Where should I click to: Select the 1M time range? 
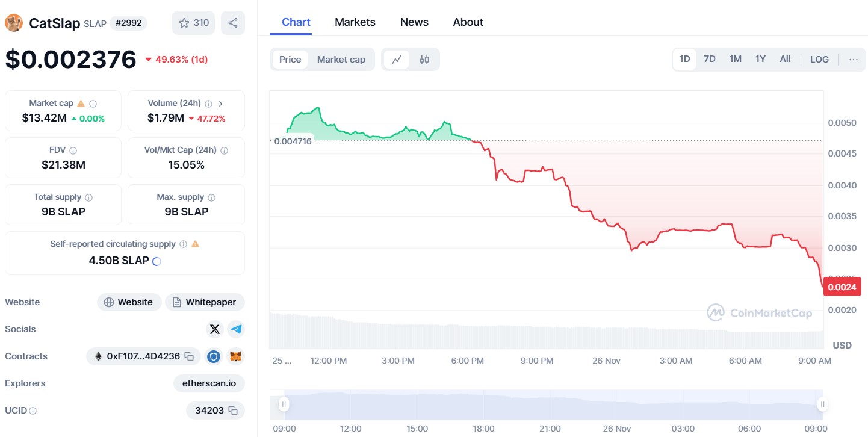click(x=735, y=59)
